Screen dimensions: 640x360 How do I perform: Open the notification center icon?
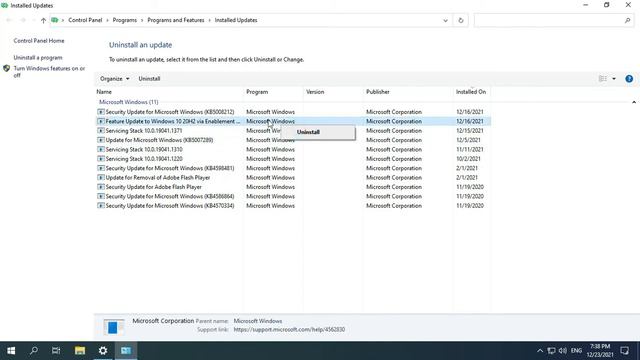coord(624,351)
